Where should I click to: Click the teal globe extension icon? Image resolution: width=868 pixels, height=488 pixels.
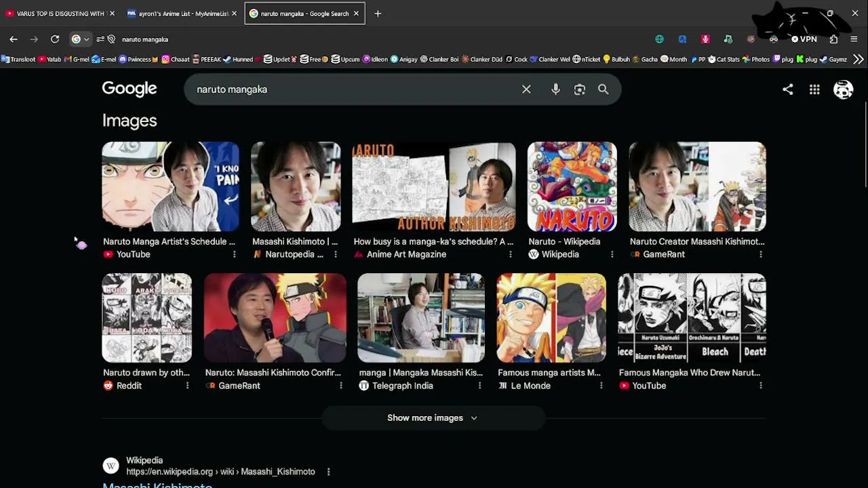click(659, 39)
